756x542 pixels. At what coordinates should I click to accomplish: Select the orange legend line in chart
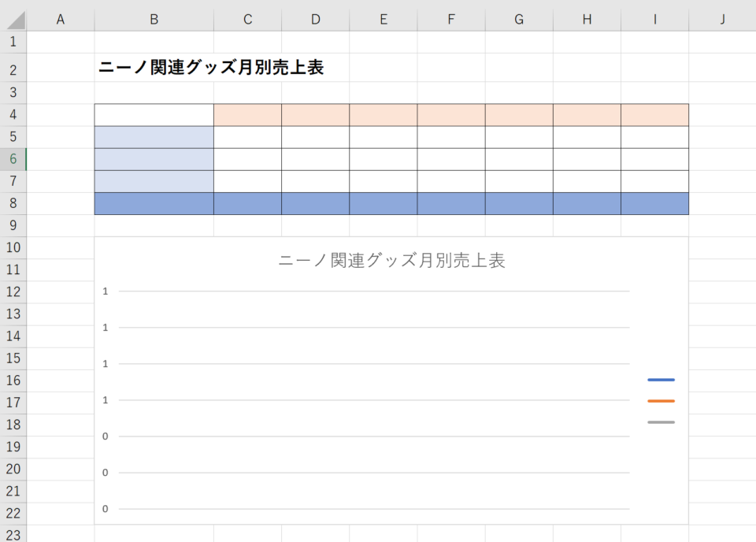point(661,401)
